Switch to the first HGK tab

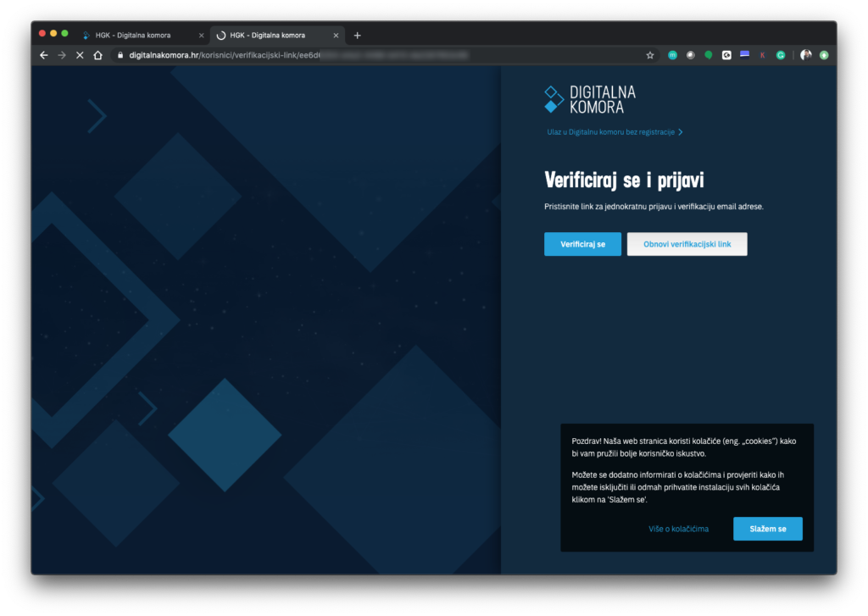pos(136,36)
